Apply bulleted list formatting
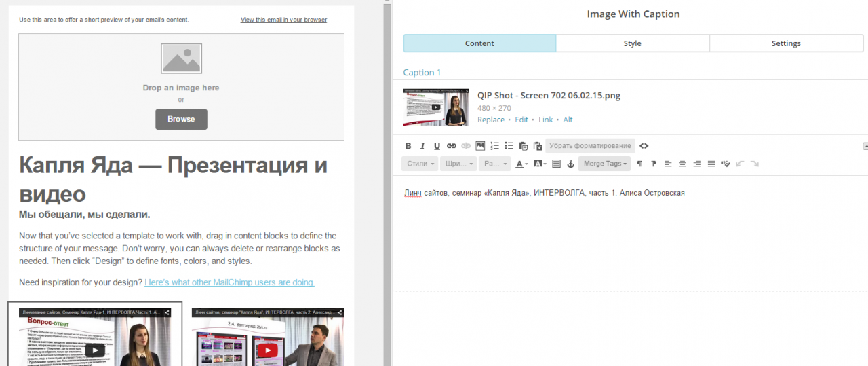This screenshot has height=366, width=868. (509, 146)
